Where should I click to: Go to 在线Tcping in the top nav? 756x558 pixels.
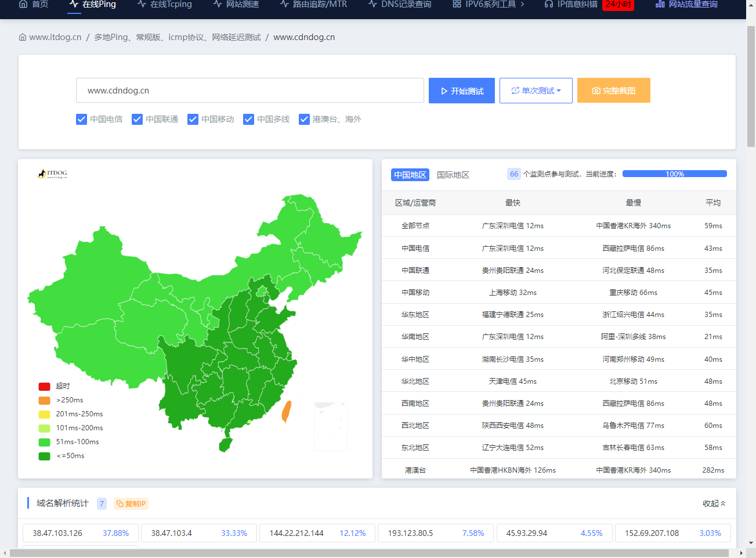(x=165, y=4)
